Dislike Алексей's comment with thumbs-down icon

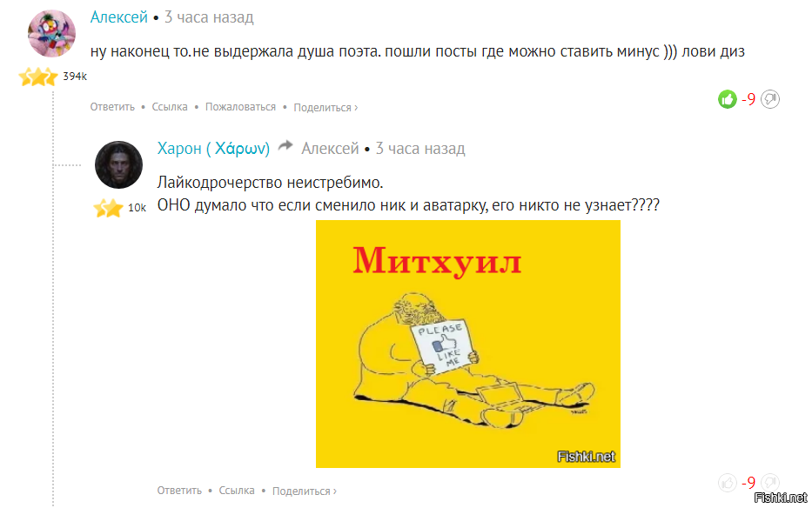(770, 99)
